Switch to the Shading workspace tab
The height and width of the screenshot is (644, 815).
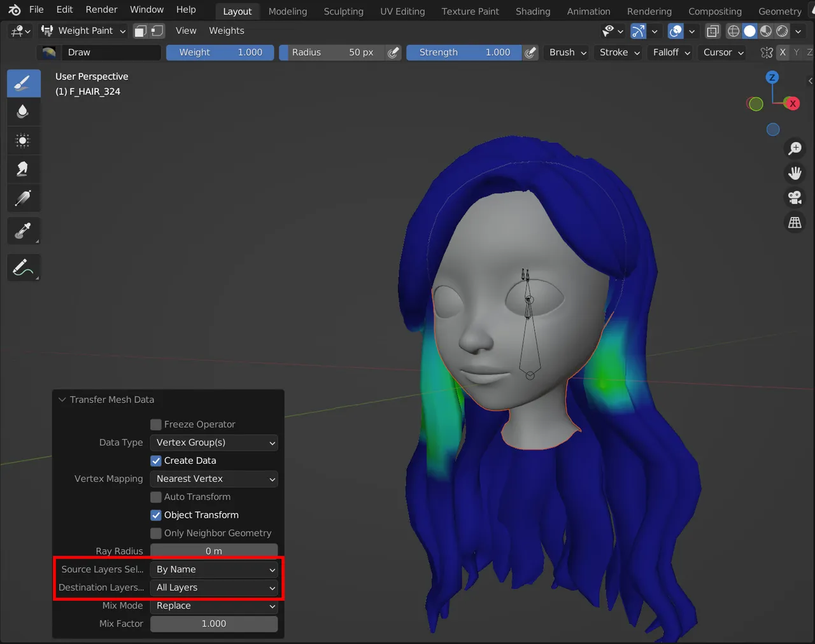click(x=532, y=11)
